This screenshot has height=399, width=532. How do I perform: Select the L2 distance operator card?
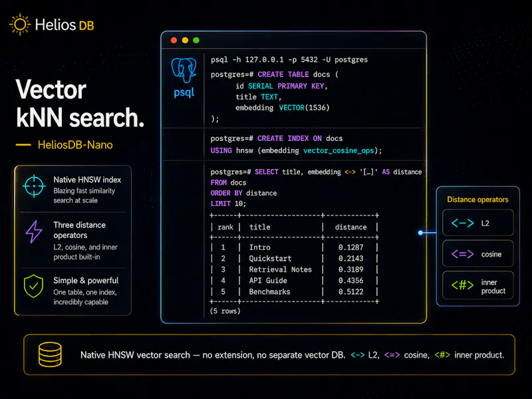[477, 223]
